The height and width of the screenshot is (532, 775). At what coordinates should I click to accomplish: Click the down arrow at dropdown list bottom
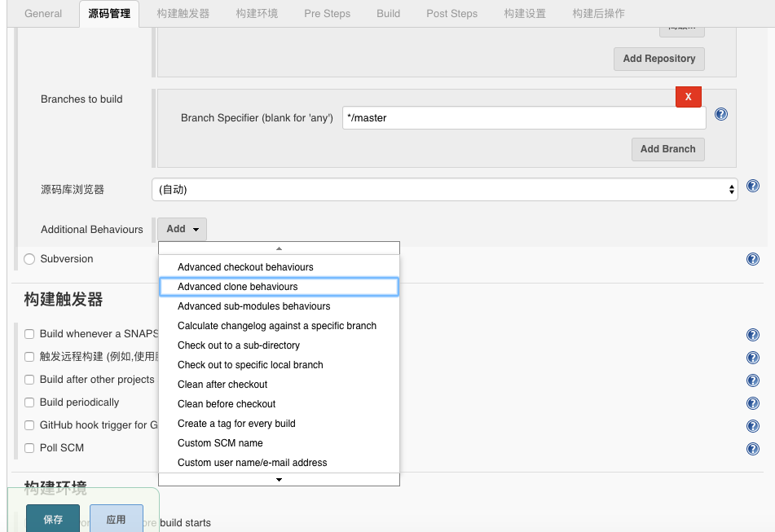(279, 479)
